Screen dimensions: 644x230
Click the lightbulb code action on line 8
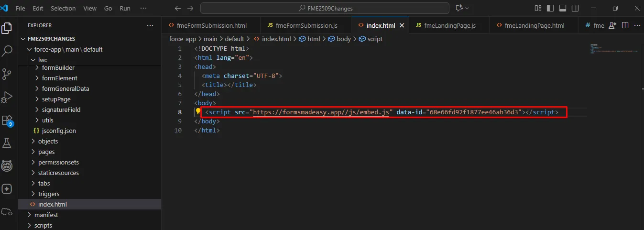198,112
